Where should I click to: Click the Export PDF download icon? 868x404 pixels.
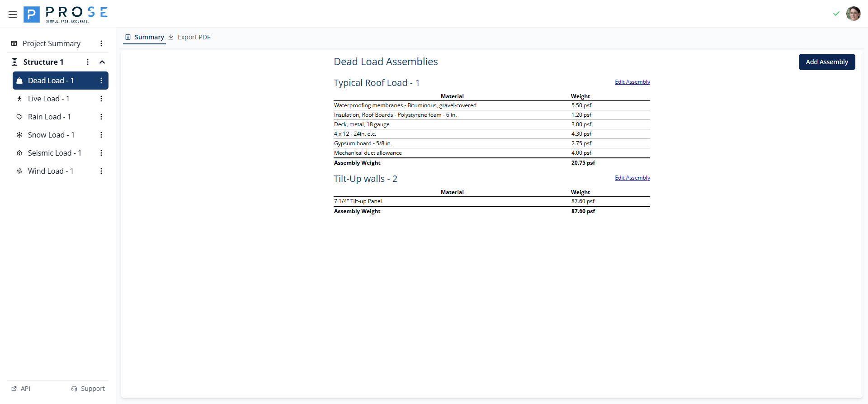171,37
